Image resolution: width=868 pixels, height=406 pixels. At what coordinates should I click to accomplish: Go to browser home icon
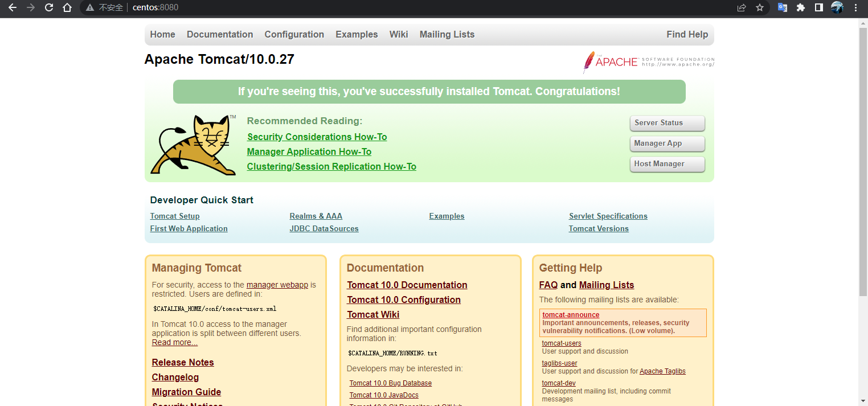pyautogui.click(x=67, y=8)
